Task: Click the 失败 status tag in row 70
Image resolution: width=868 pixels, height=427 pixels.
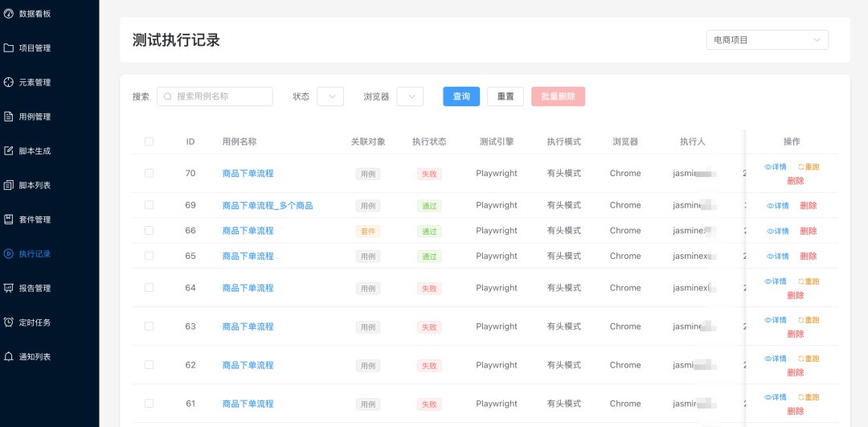Action: (x=429, y=174)
